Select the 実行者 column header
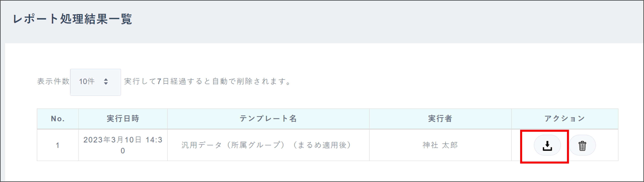This screenshot has height=182, width=644. pyautogui.click(x=440, y=119)
